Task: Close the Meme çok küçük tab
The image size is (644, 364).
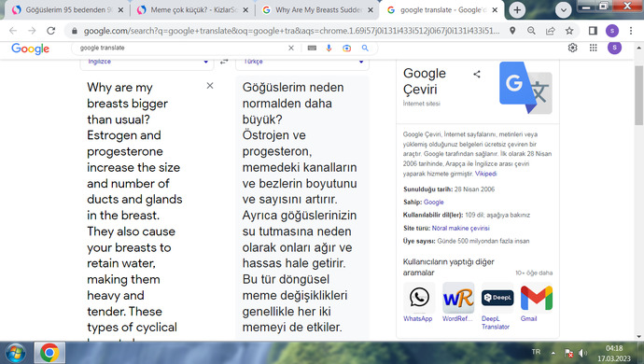Action: click(x=245, y=10)
